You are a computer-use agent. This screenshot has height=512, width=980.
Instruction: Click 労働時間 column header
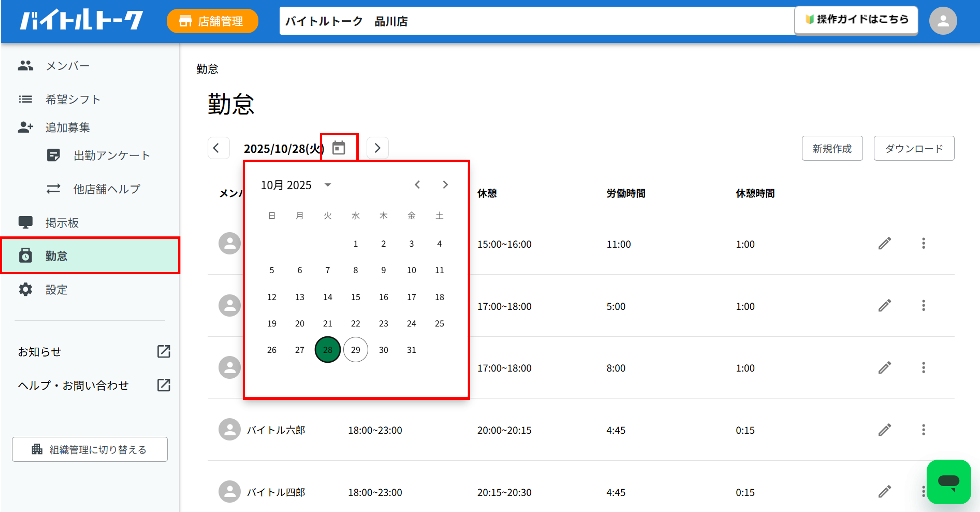pyautogui.click(x=626, y=193)
